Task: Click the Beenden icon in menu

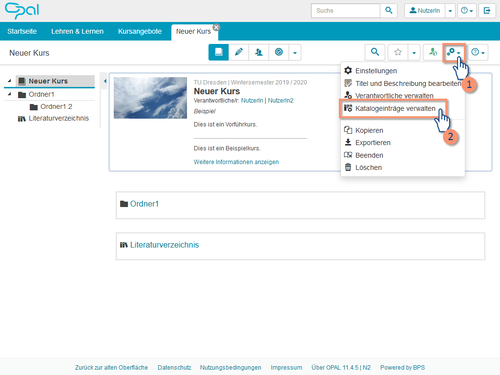Action: coord(348,155)
